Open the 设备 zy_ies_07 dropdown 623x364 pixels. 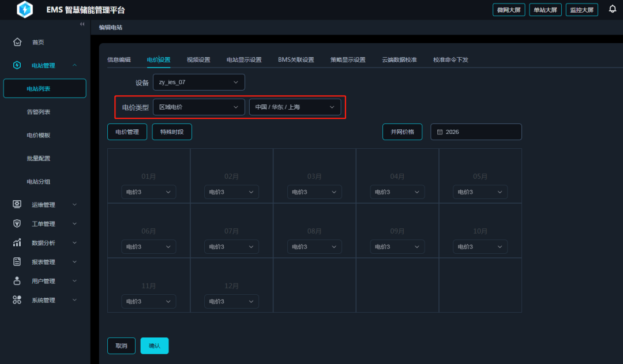pyautogui.click(x=198, y=82)
